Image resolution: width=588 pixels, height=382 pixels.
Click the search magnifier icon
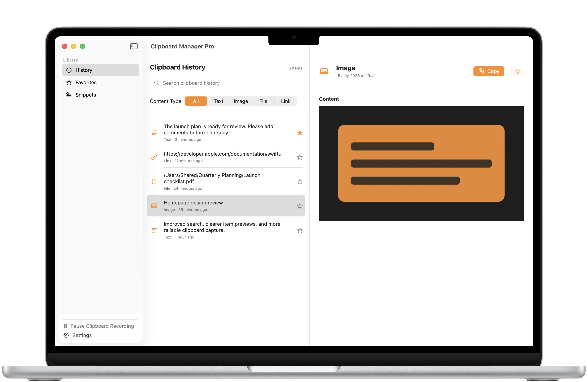[156, 83]
